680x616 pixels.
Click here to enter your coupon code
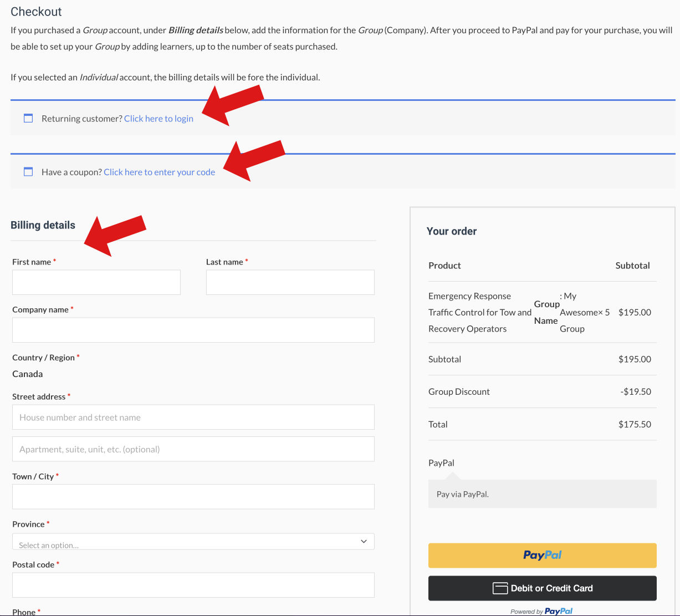coord(159,172)
